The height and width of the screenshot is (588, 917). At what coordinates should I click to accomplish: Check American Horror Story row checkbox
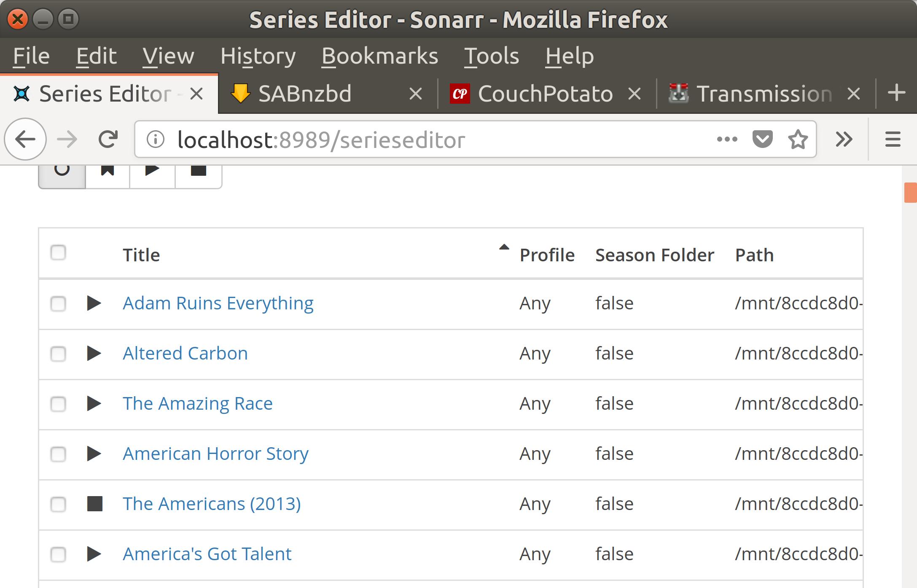[x=58, y=454]
